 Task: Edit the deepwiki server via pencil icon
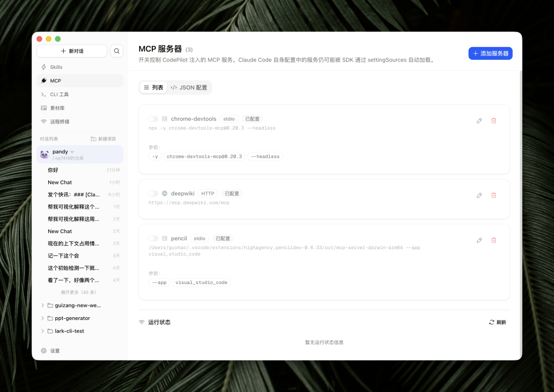click(479, 195)
